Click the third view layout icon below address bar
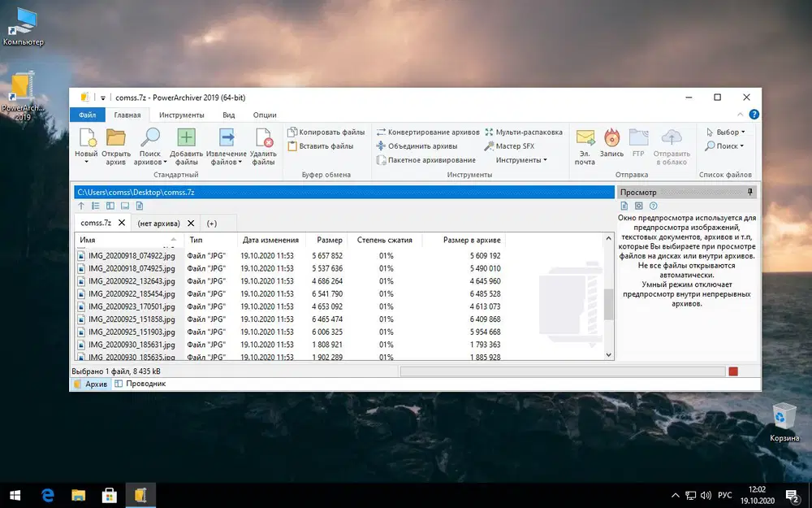The width and height of the screenshot is (812, 508). pos(110,206)
